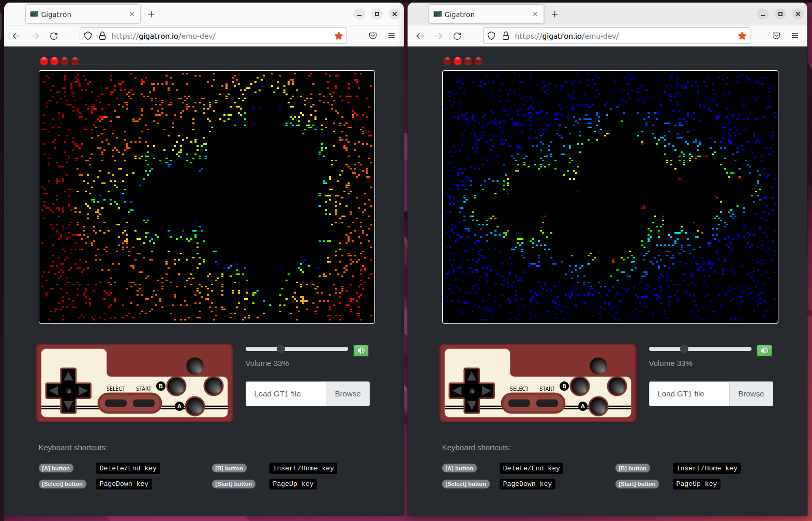Reload the page in left browser window
This screenshot has height=521, width=812.
coord(54,36)
